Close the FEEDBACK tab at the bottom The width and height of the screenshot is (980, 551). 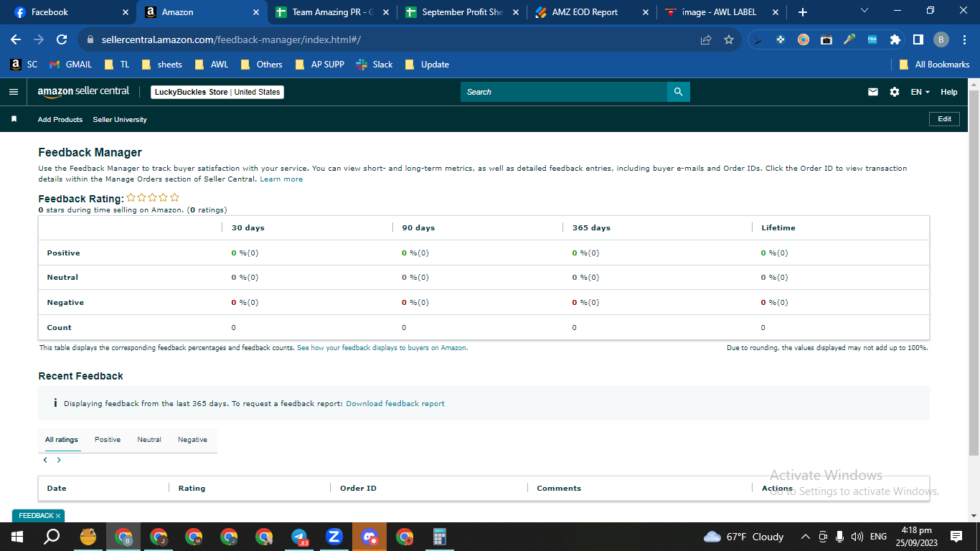58,516
